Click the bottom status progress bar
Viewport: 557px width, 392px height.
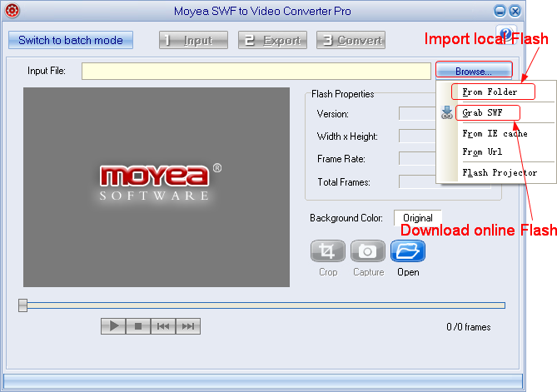[x=263, y=382]
